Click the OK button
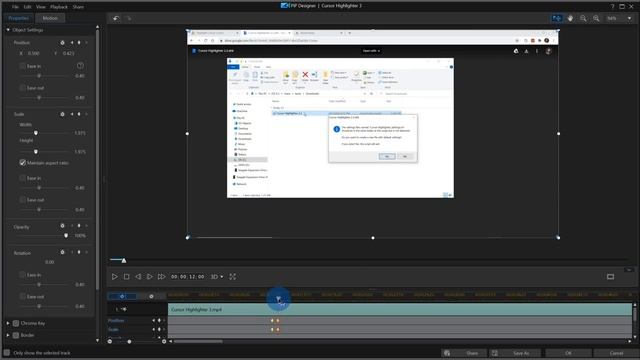This screenshot has height=360, width=640. (569, 353)
